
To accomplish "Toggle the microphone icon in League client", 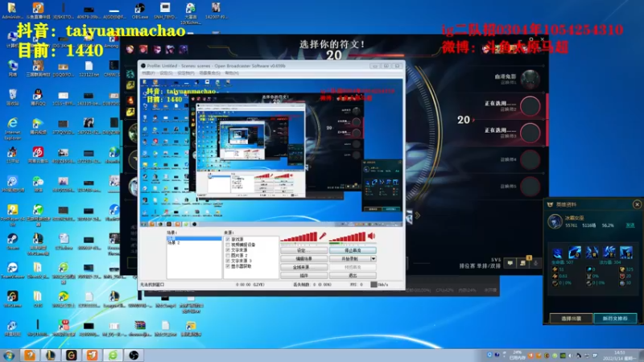I will pyautogui.click(x=536, y=263).
